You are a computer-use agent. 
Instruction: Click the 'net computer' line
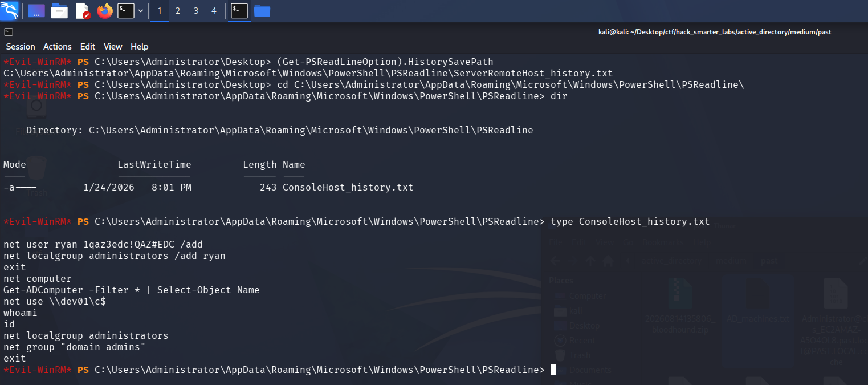pyautogui.click(x=38, y=278)
